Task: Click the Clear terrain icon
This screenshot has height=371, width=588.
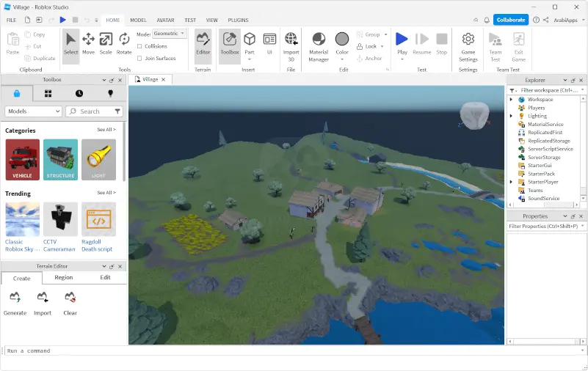Action: (70, 302)
